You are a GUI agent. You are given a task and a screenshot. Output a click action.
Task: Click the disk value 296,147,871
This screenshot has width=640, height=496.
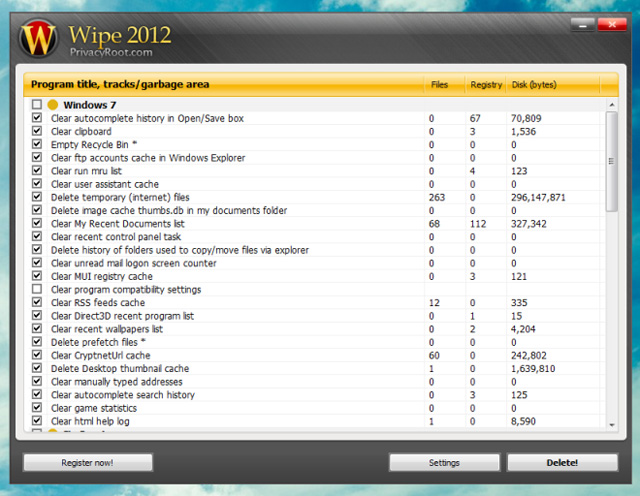(x=538, y=198)
